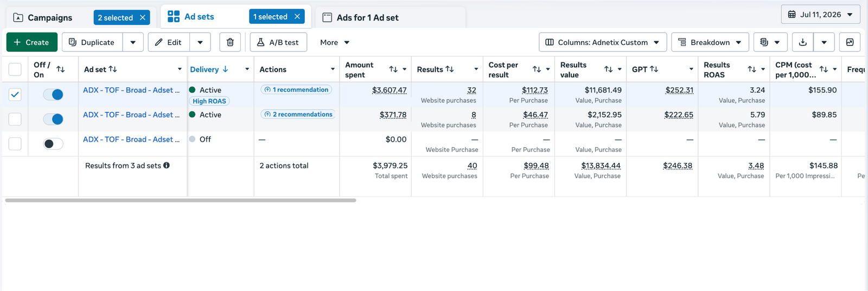
Task: Clear the 1 selected ad sets filter
Action: (297, 17)
